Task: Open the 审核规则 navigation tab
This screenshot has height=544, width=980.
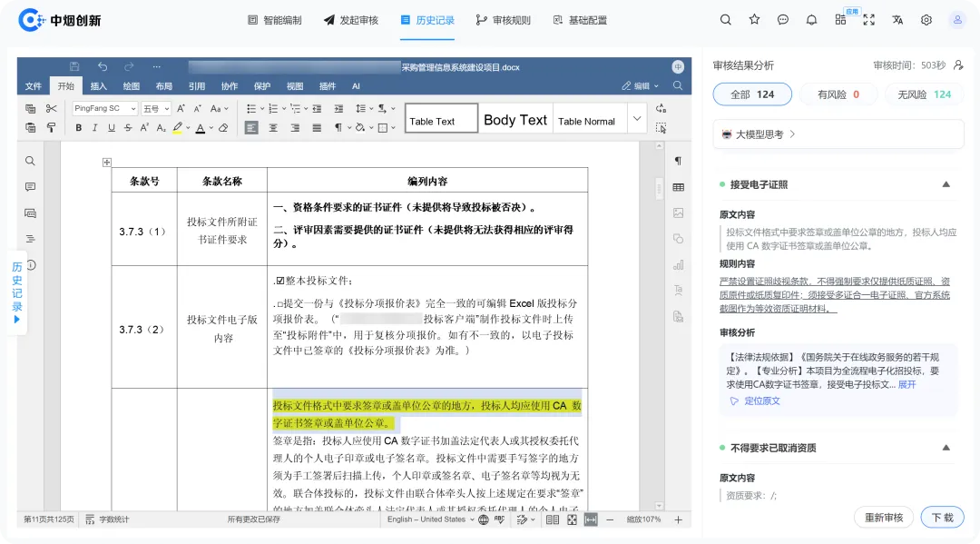Action: coord(503,20)
